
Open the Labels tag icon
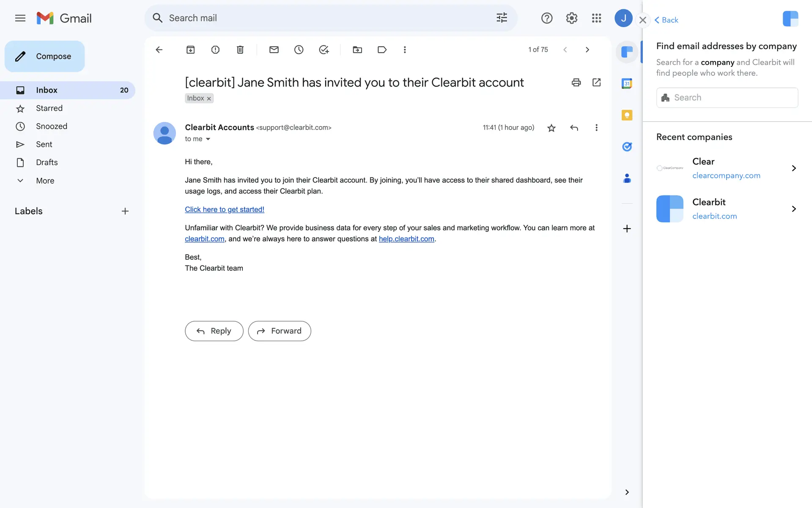coord(382,50)
